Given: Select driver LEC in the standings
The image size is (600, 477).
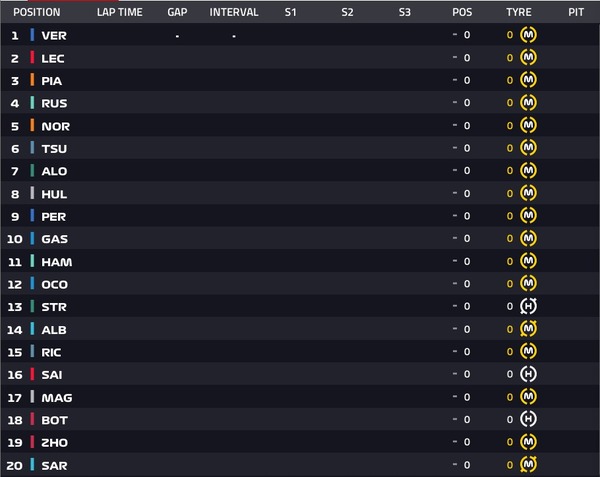Looking at the screenshot, I should point(53,59).
